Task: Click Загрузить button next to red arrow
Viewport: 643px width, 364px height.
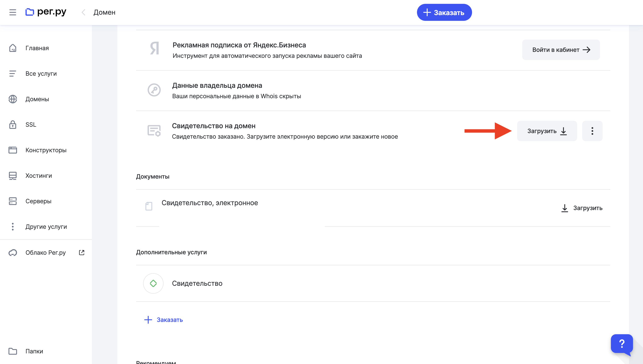Action: click(x=547, y=131)
